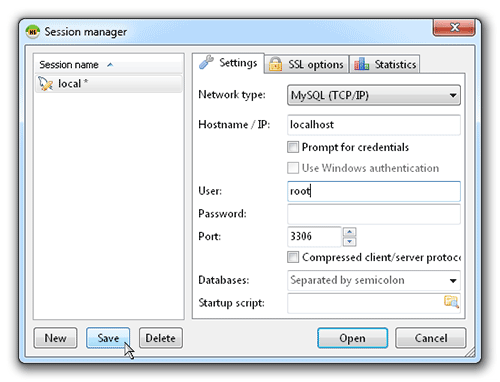The height and width of the screenshot is (382, 500).
Task: Open the Statistics tab
Action: 385,64
